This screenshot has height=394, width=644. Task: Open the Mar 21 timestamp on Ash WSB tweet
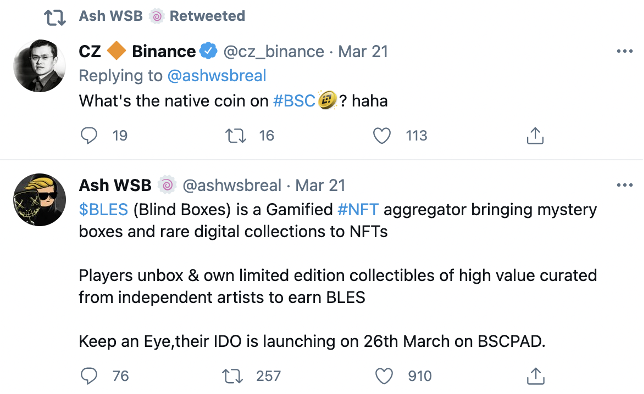point(320,185)
